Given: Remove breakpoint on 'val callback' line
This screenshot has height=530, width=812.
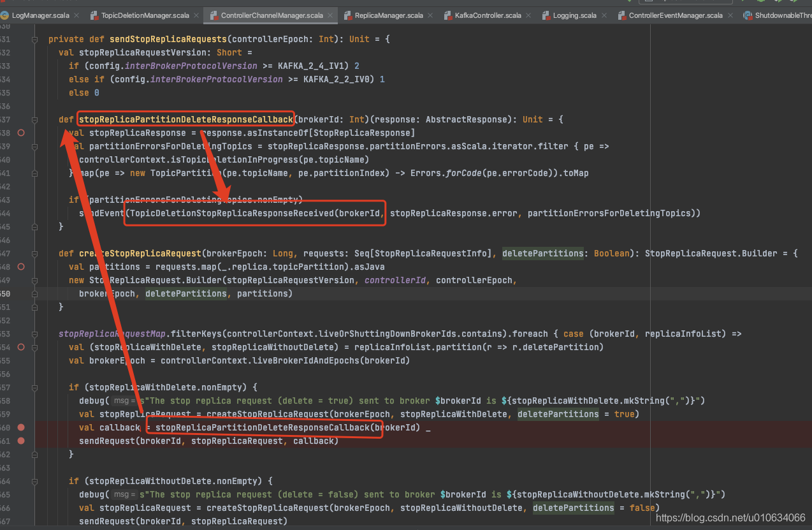Looking at the screenshot, I should (x=21, y=427).
